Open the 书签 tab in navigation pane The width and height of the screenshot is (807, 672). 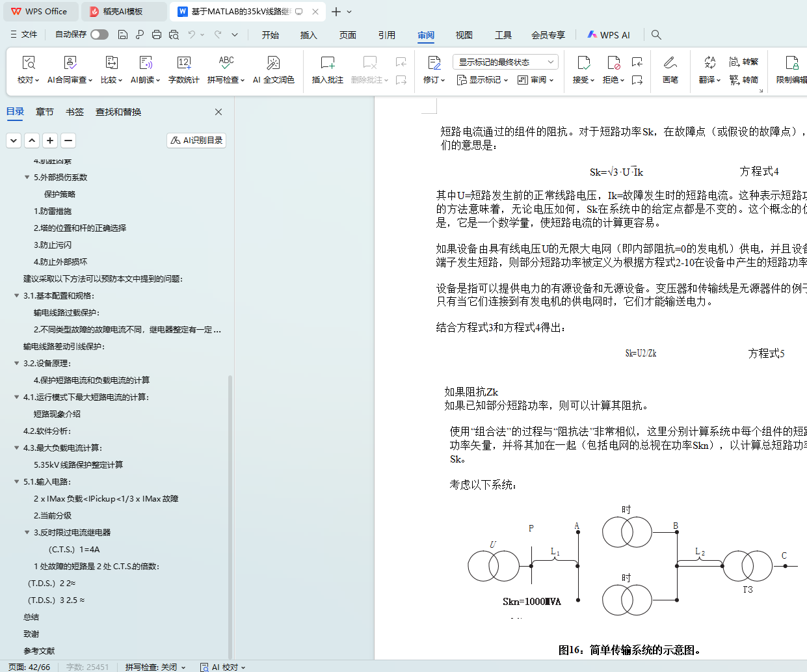coord(75,112)
